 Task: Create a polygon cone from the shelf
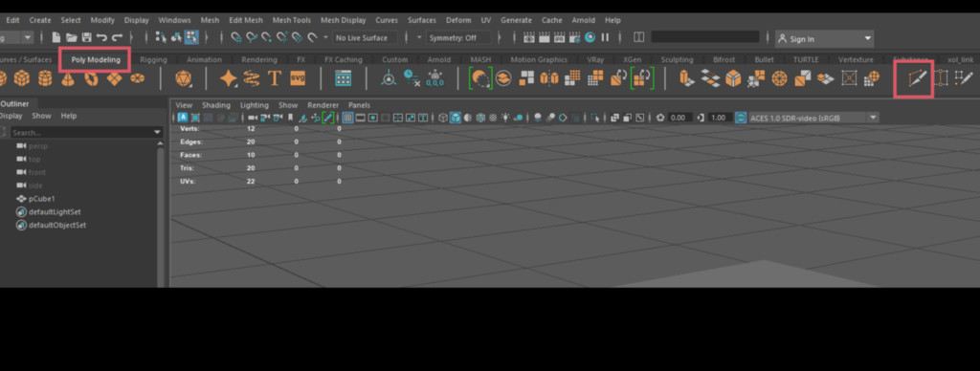(68, 78)
